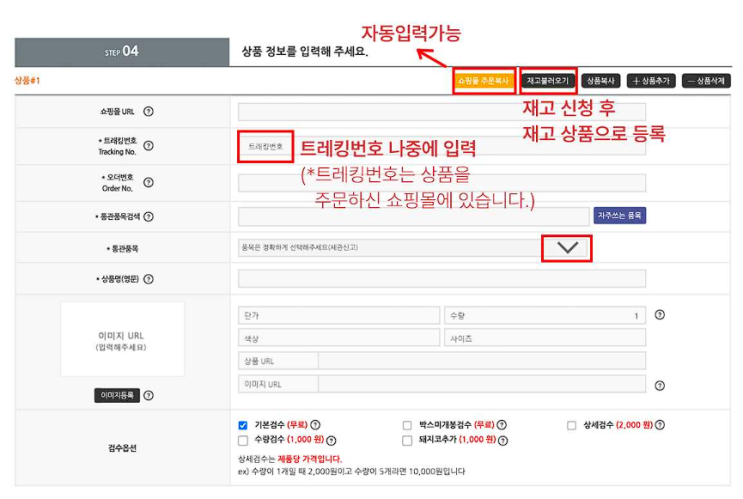Focus the 수량 quantity field
Viewport: 743px width, 499px height.
coord(545,316)
